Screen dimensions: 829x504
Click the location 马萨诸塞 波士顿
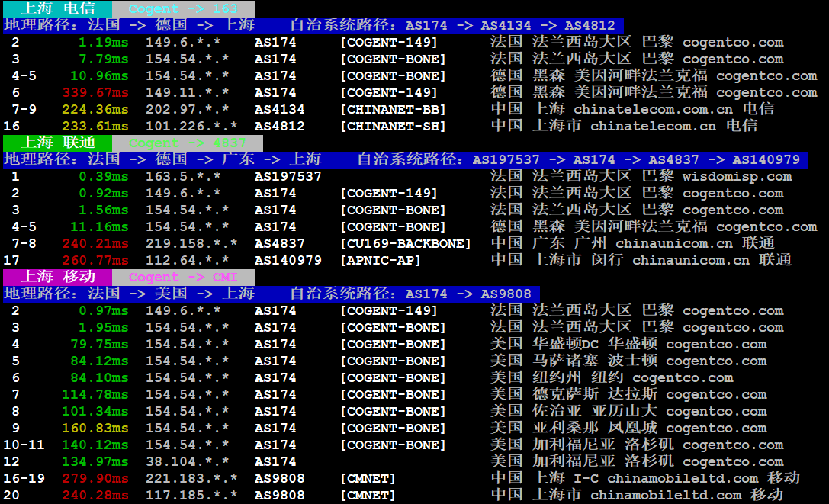(x=595, y=361)
